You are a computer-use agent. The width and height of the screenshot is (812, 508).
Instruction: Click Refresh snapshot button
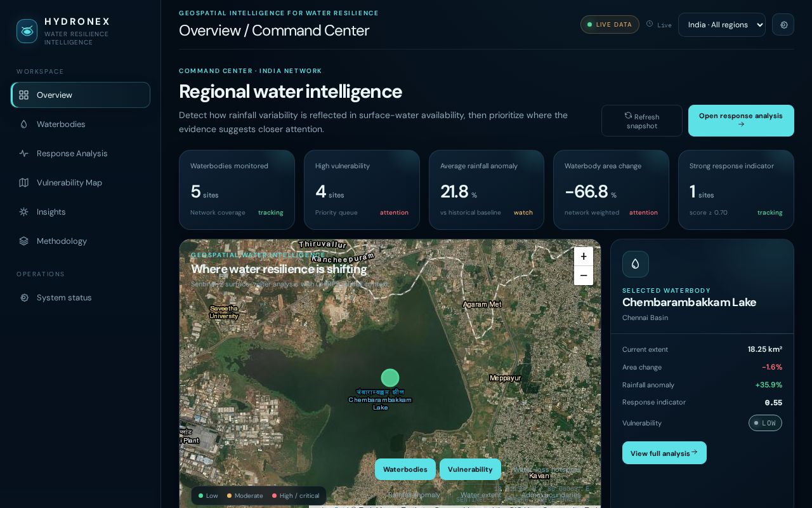tap(642, 121)
